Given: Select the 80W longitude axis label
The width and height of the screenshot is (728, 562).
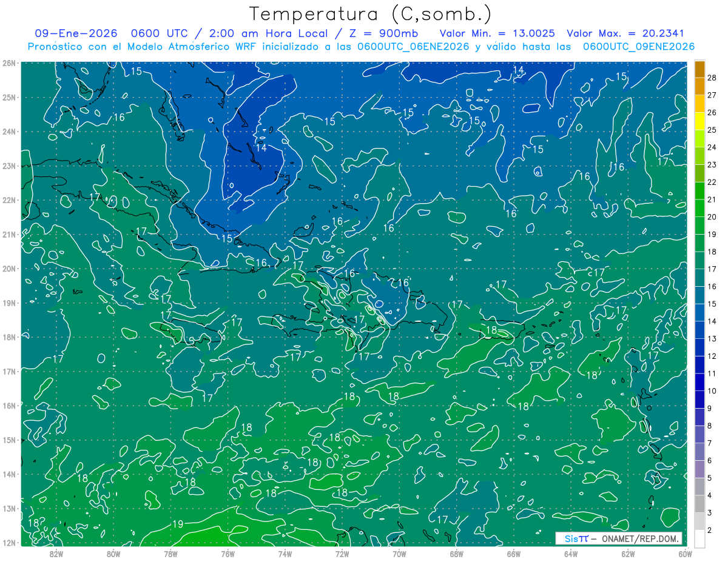Looking at the screenshot, I should 113,554.
